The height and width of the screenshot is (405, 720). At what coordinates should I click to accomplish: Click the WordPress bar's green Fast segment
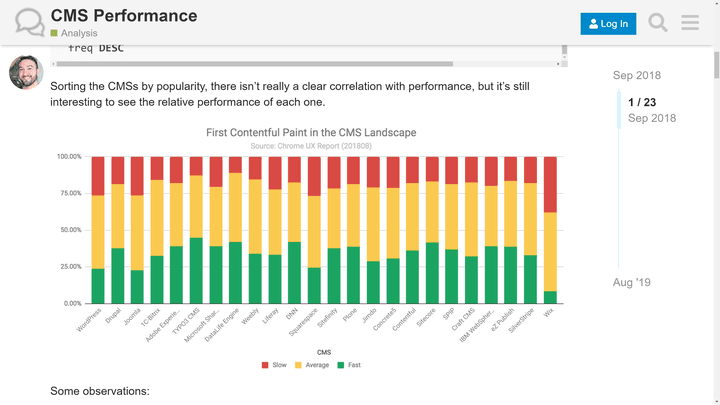click(x=98, y=285)
